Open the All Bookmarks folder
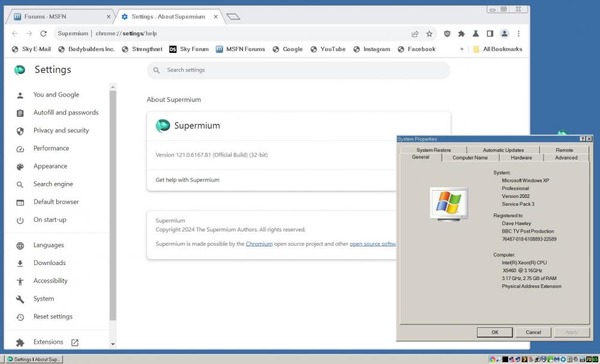 [497, 49]
